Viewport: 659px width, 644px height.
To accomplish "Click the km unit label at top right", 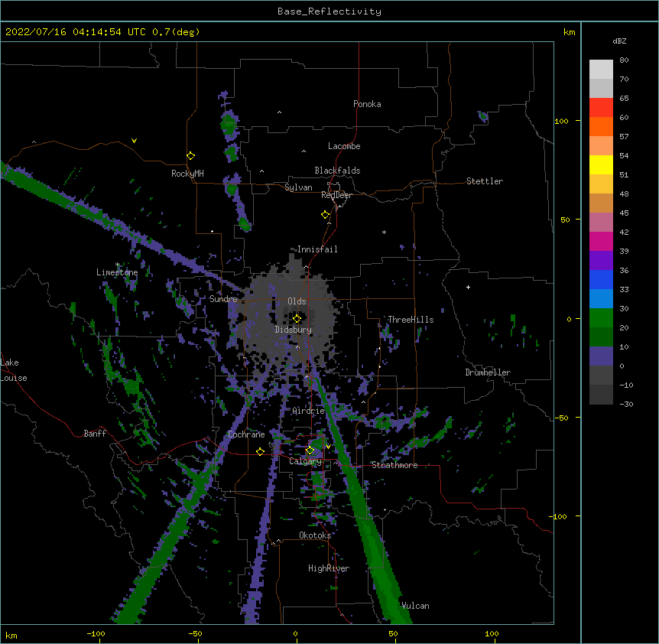I will pyautogui.click(x=570, y=32).
